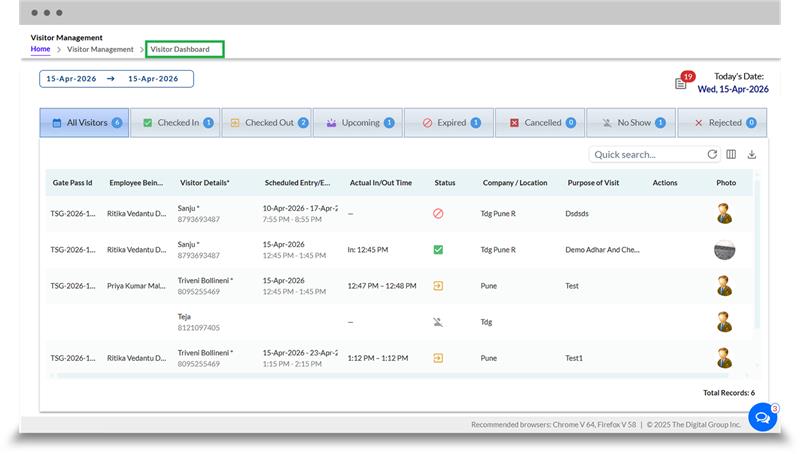800x454 pixels.
Task: Sort by the Status column header
Action: pyautogui.click(x=445, y=183)
